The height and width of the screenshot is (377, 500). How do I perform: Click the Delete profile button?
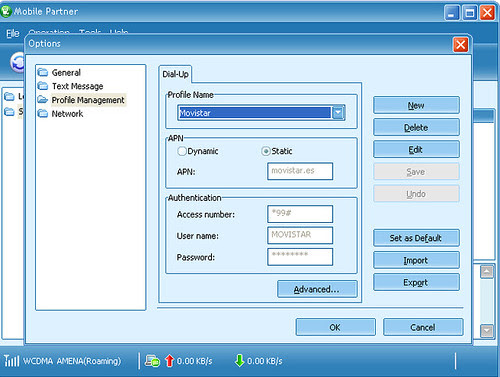coord(416,127)
